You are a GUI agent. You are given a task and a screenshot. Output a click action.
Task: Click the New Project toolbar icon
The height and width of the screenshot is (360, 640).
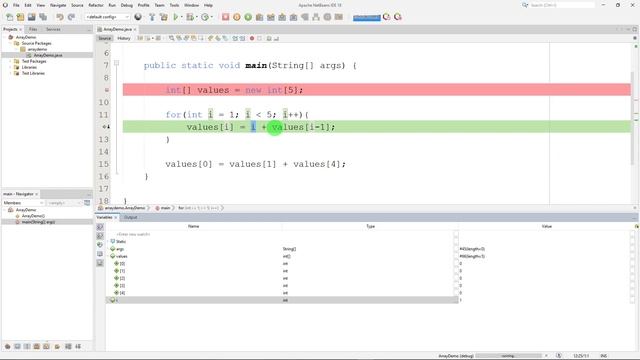20,17
